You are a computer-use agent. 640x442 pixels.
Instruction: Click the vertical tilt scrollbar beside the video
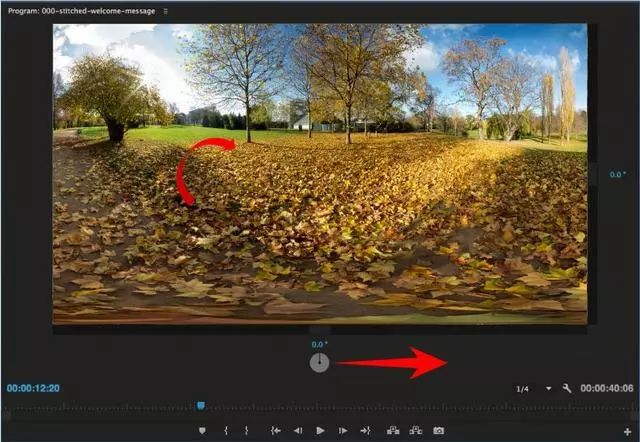pos(592,175)
